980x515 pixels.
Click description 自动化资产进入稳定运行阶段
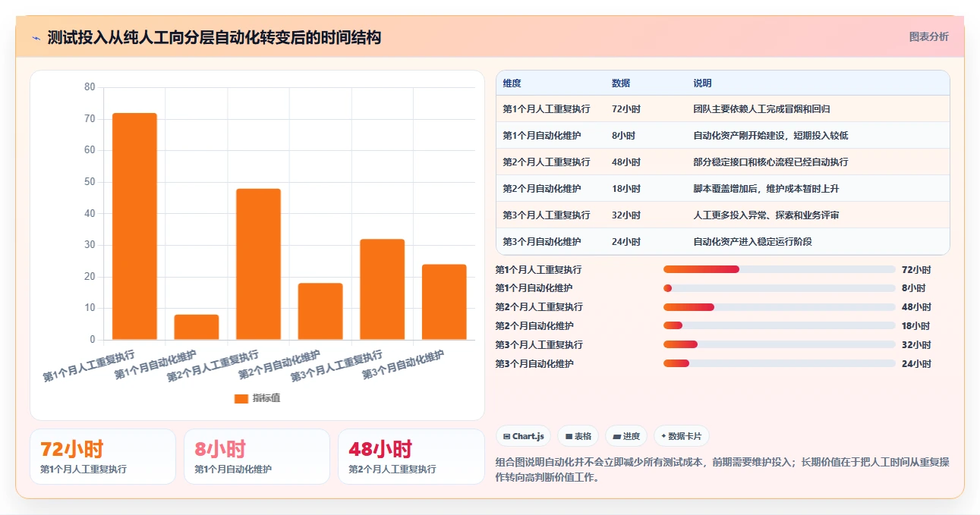[752, 242]
